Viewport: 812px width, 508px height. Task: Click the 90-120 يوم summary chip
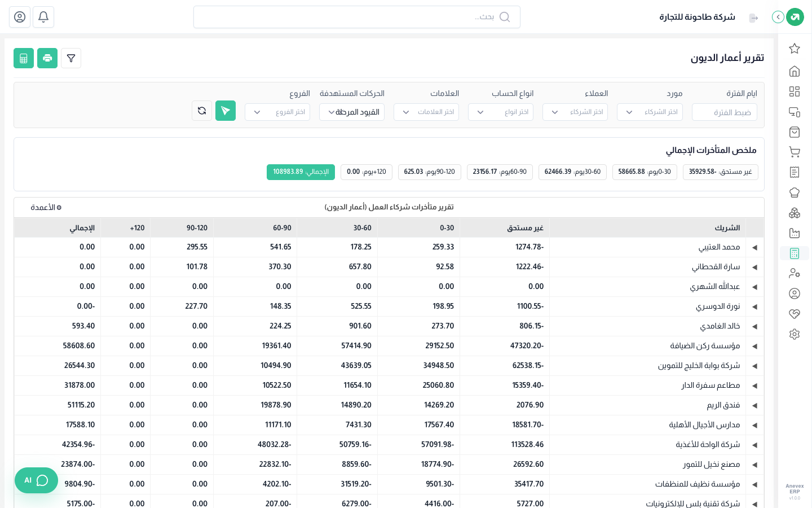click(x=430, y=172)
